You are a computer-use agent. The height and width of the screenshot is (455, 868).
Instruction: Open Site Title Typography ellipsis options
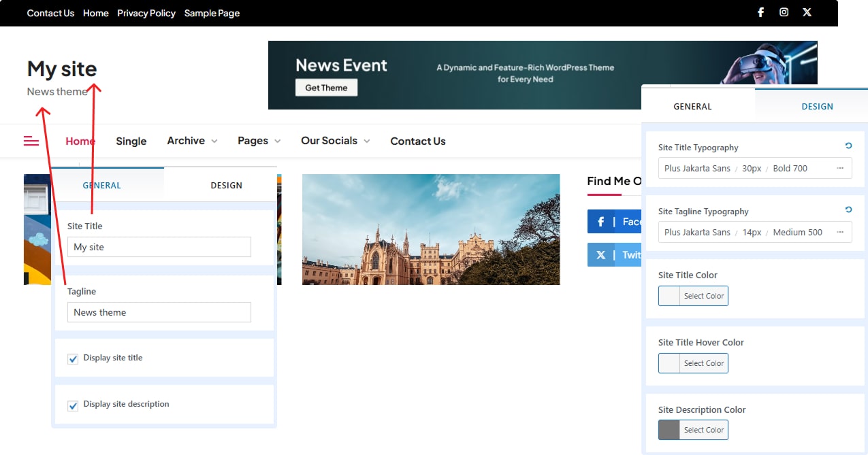point(840,168)
